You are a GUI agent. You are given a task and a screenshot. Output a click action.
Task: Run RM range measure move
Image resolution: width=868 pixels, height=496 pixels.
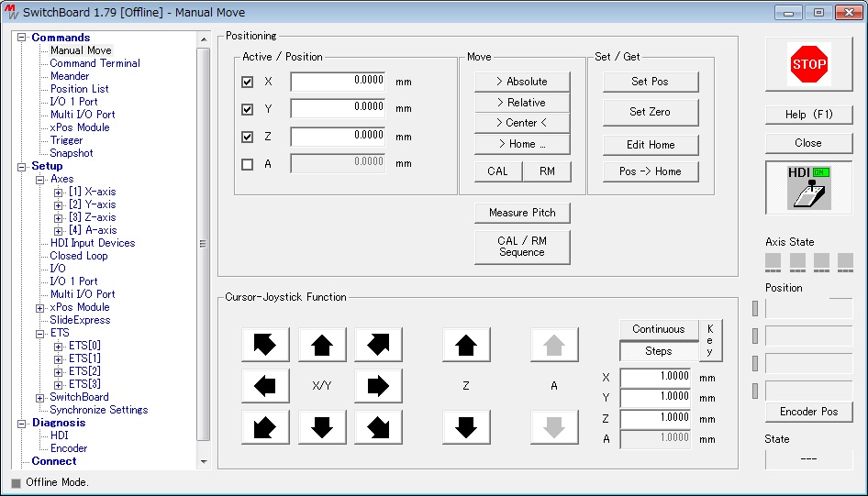[547, 171]
